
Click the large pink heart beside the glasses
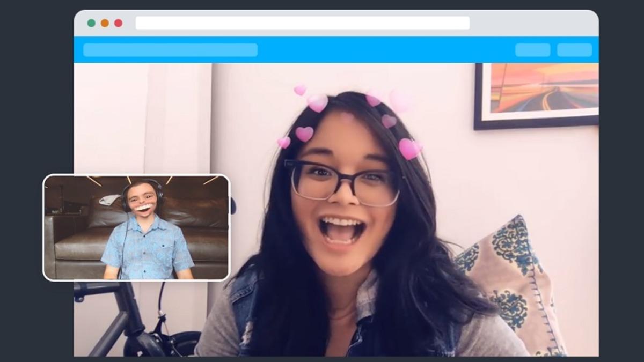tap(409, 149)
